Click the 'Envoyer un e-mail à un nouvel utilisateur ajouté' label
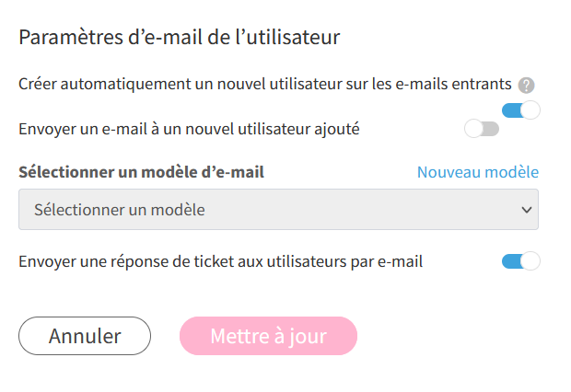This screenshot has width=571, height=392. (189, 129)
